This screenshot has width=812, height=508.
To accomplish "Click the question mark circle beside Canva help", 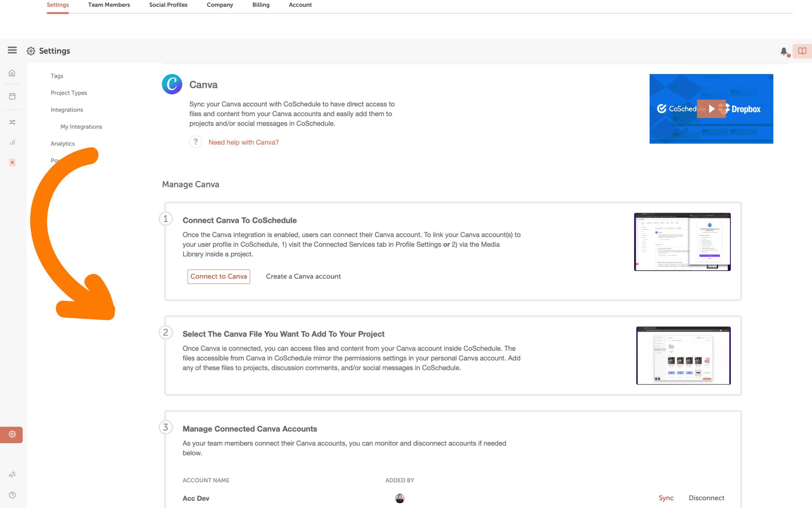I will pos(196,142).
